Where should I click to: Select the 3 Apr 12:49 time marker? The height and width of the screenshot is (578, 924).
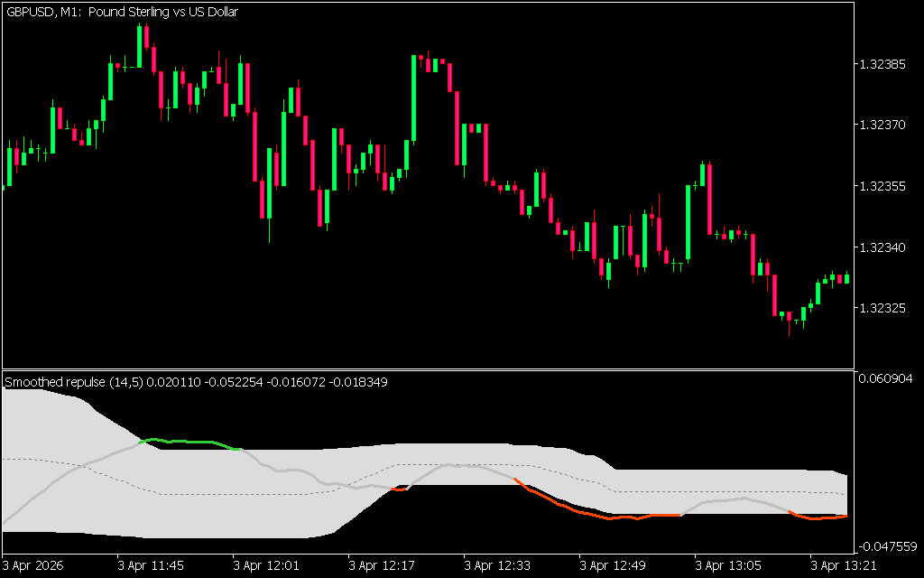pyautogui.click(x=613, y=565)
